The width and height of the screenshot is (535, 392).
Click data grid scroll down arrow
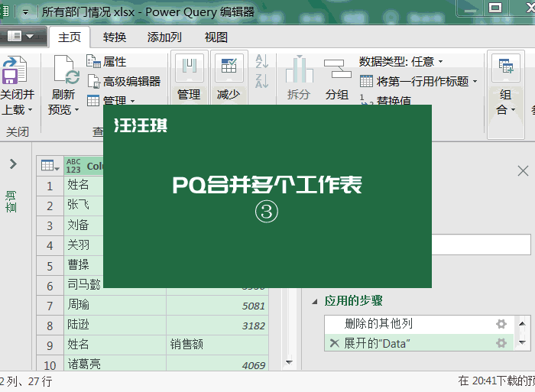pyautogui.click(x=289, y=362)
